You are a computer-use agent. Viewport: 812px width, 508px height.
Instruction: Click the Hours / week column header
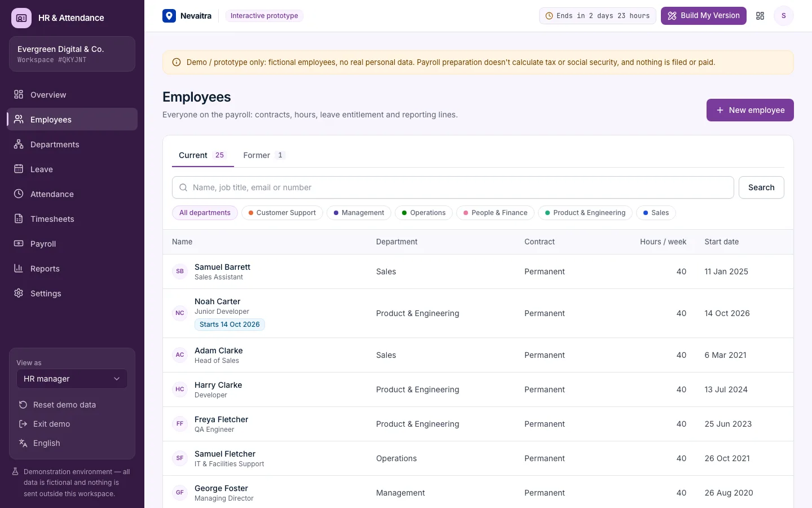coord(663,242)
